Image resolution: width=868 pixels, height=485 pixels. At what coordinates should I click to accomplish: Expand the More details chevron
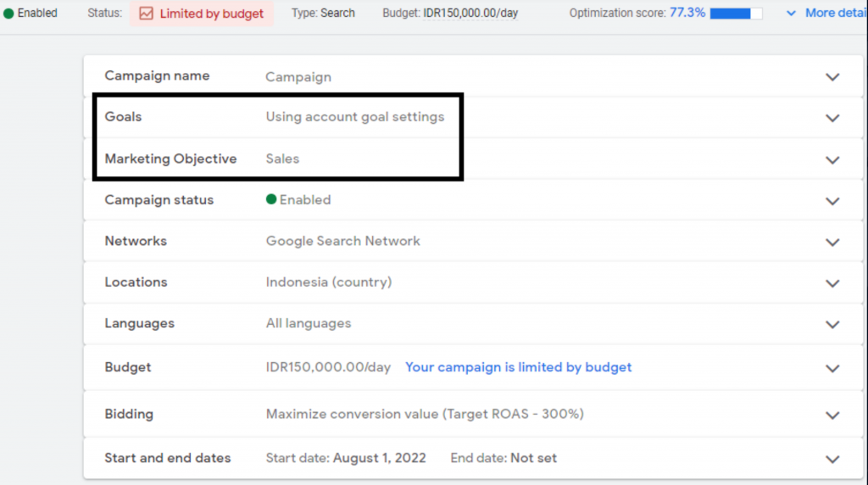[x=792, y=14]
